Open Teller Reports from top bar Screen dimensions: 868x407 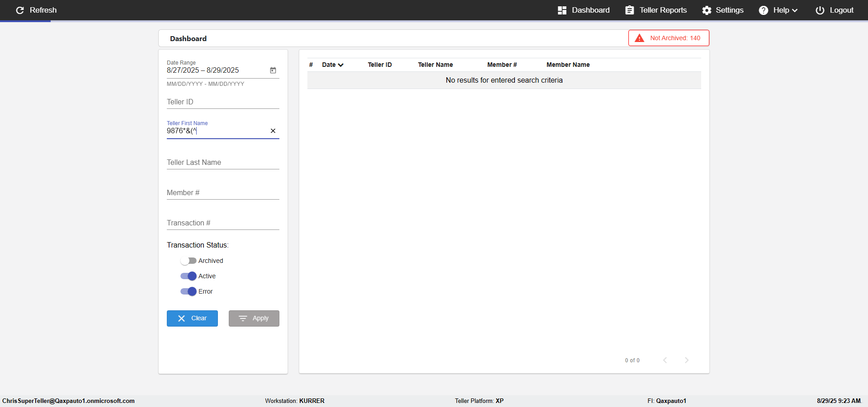(656, 10)
